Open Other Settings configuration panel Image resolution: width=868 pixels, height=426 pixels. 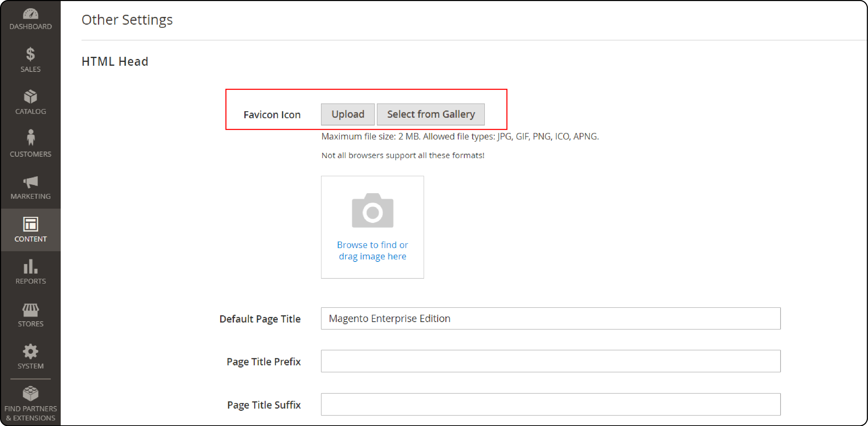point(127,19)
